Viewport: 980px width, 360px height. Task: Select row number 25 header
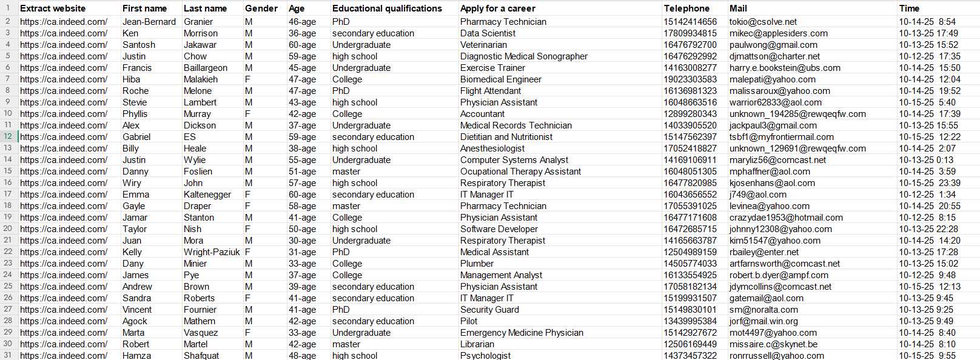coord(8,286)
